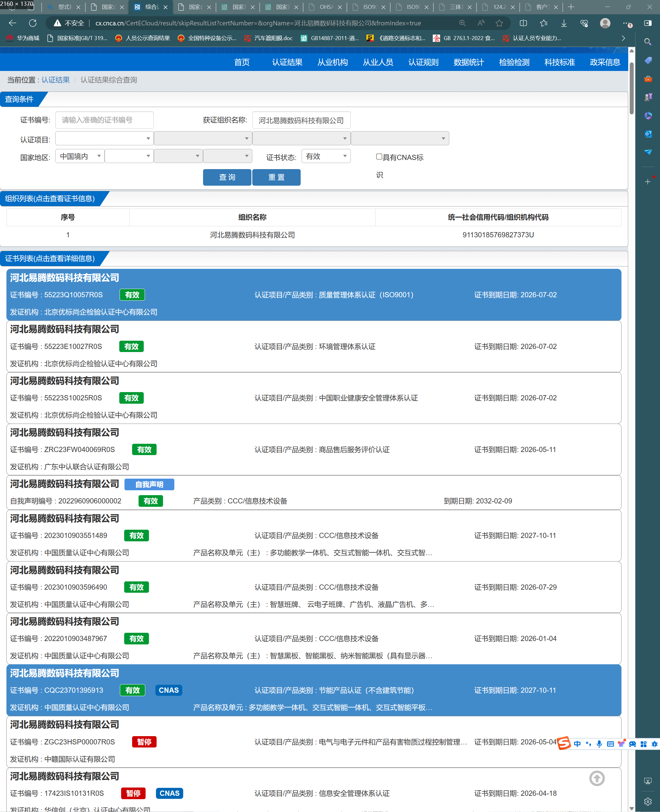
Task: Click the page vertical scrollbar thumb
Action: point(632,88)
